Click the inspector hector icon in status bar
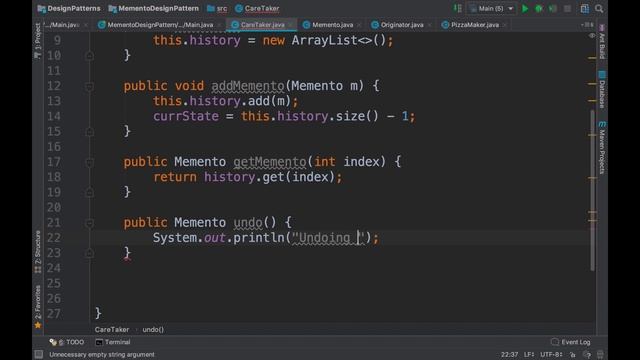The height and width of the screenshot is (360, 640). click(x=587, y=354)
